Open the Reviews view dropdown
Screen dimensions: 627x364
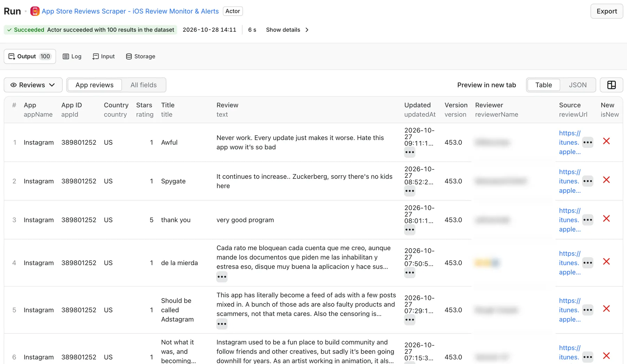pos(33,85)
